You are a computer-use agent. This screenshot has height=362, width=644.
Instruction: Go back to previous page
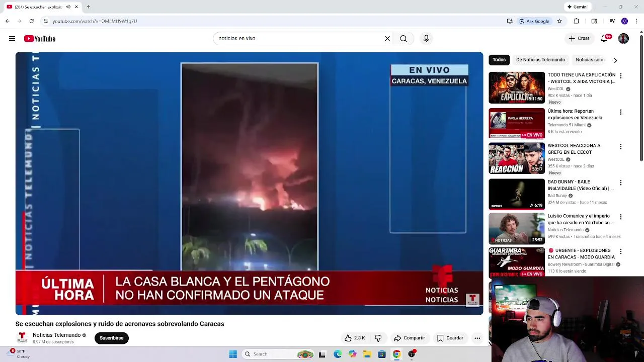tap(7, 21)
